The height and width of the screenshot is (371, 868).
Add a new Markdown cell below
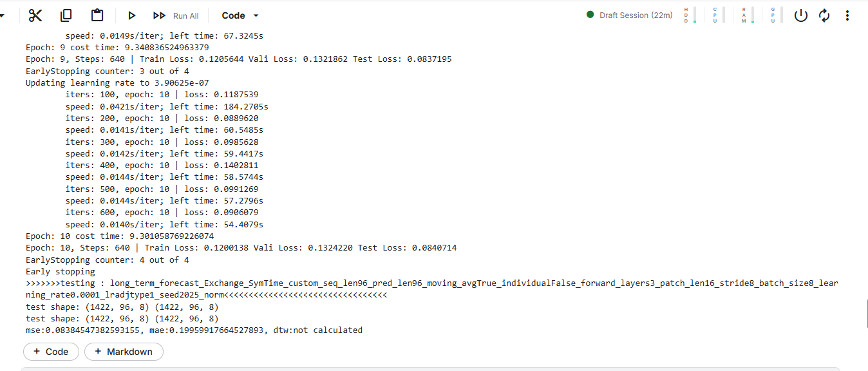pos(124,352)
